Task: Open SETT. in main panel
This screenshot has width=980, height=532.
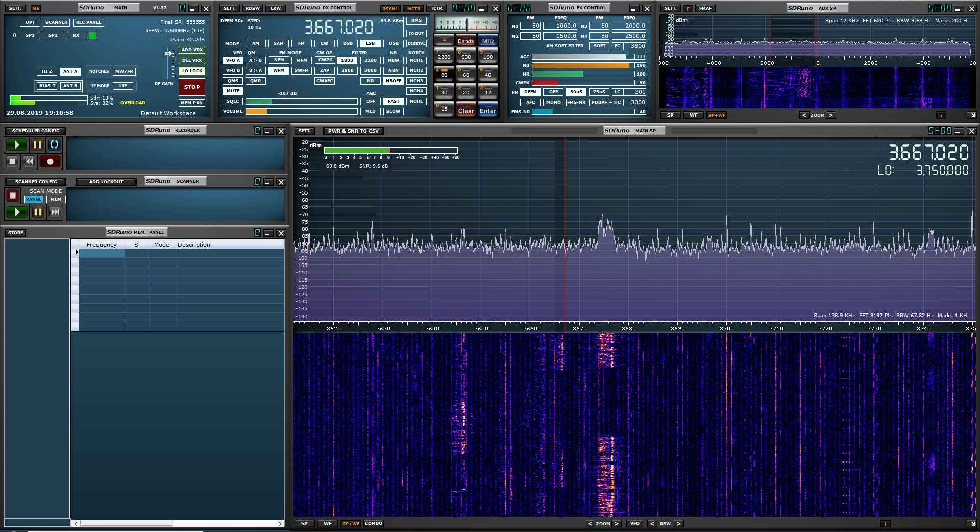Action: 15,8
